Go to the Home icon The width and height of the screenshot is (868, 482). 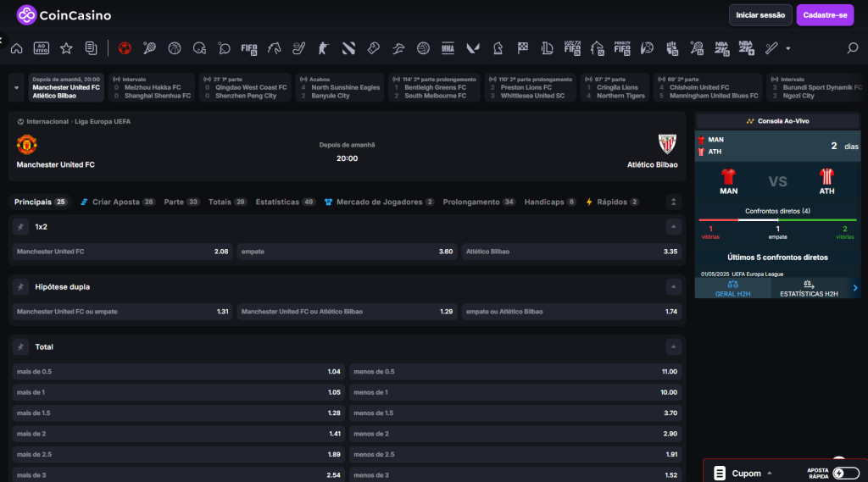click(17, 48)
